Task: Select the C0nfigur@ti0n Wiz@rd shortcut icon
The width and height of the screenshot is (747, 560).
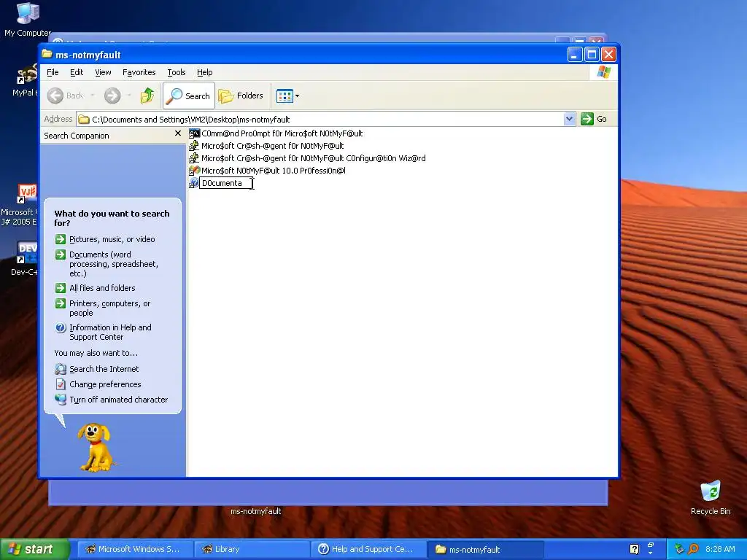Action: click(194, 158)
